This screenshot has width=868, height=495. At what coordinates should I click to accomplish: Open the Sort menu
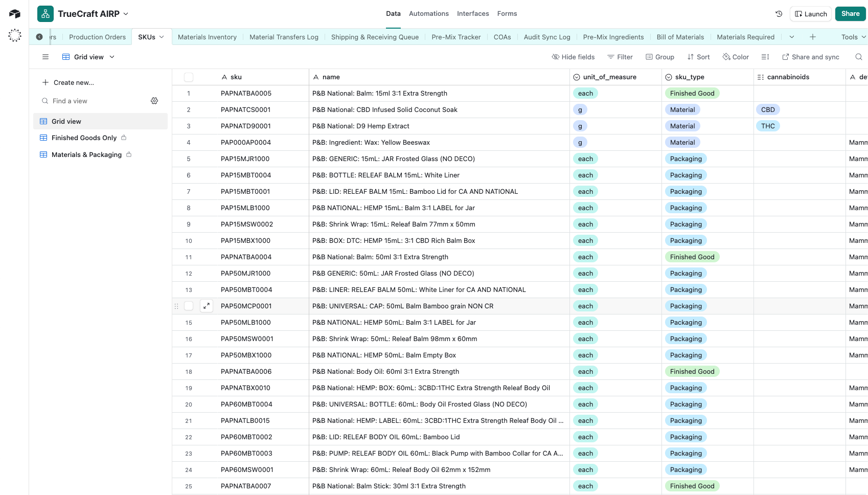698,57
